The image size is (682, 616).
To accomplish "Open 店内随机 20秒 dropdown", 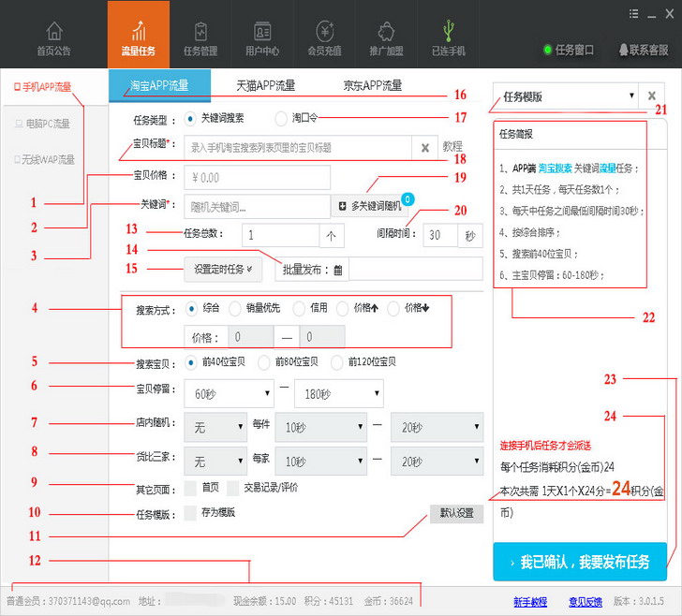I will [437, 427].
